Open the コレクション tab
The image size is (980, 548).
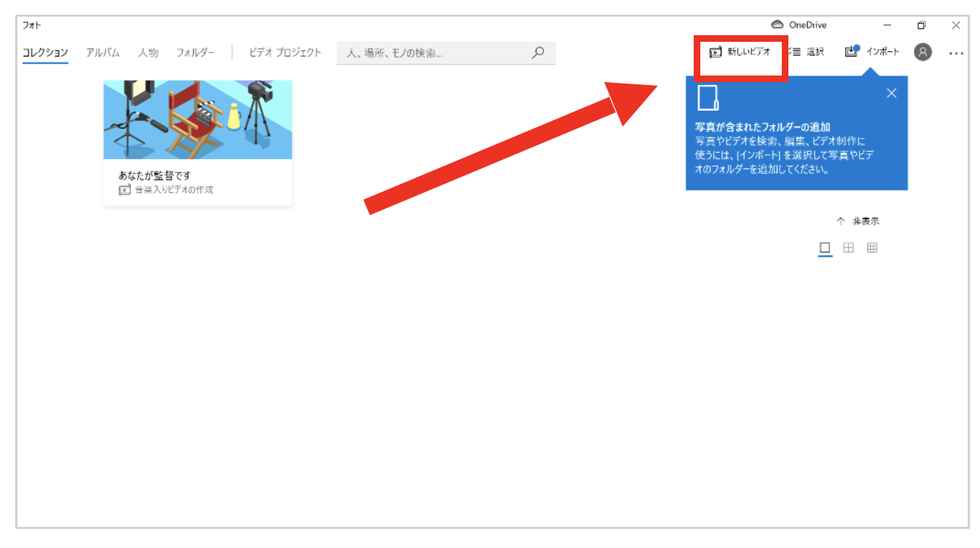(45, 53)
